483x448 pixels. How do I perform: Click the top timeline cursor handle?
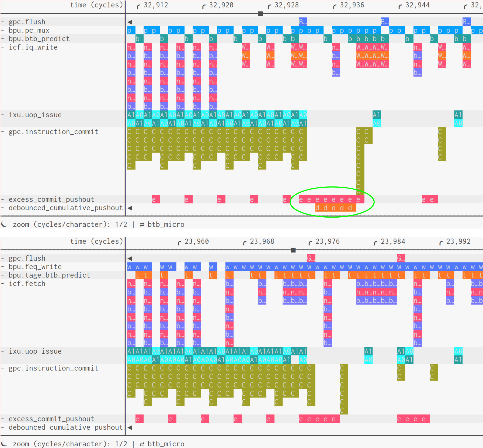point(260,14)
